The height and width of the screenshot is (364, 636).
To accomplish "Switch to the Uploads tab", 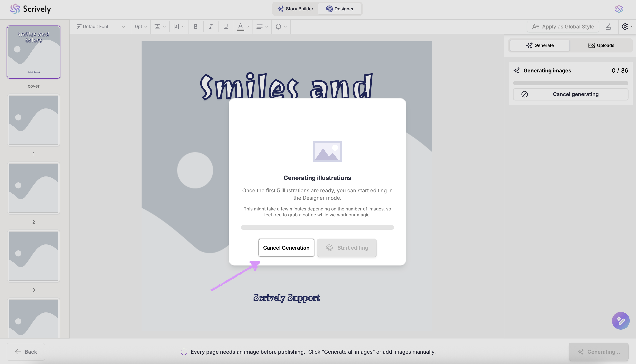I will pos(601,45).
